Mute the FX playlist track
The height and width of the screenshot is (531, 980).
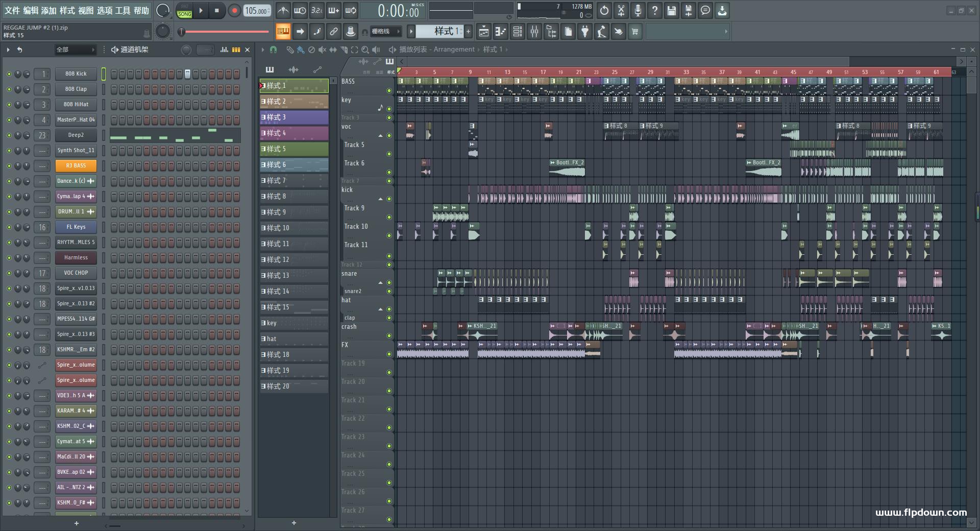click(389, 354)
